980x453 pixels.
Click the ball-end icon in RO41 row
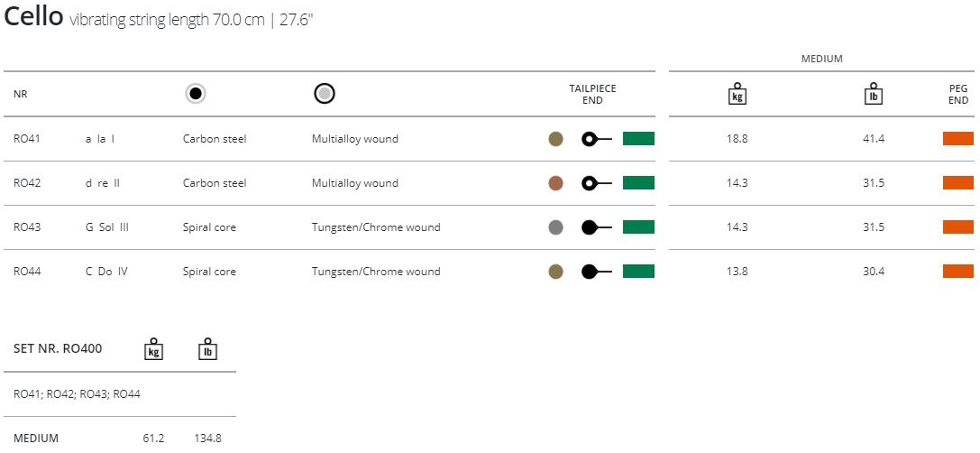coord(596,139)
